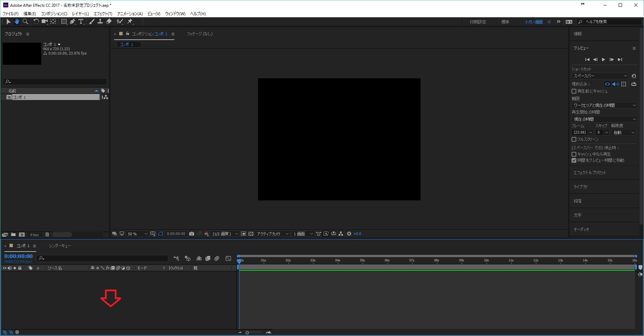Select the Roto Brush tool
Viewport: 644px width, 336px height.
(120, 22)
